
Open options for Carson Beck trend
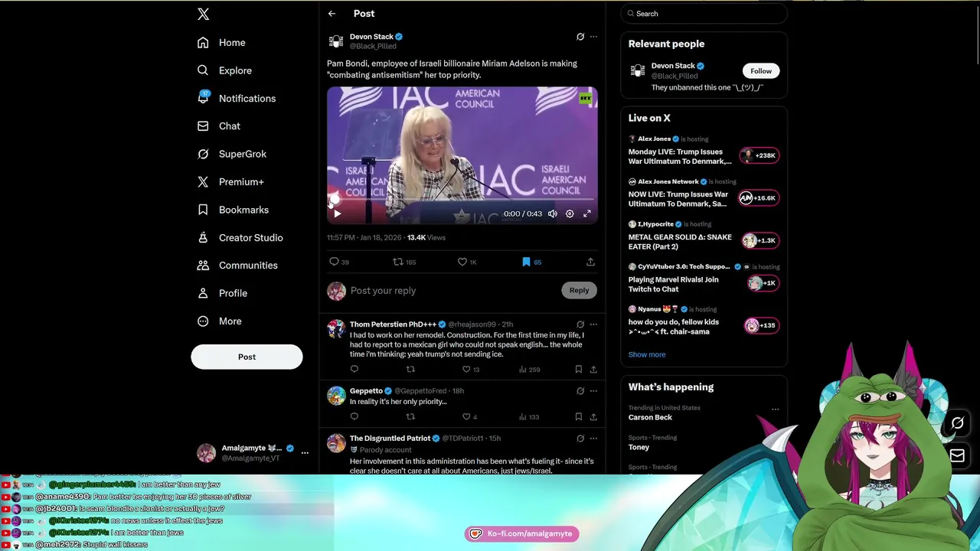click(775, 409)
